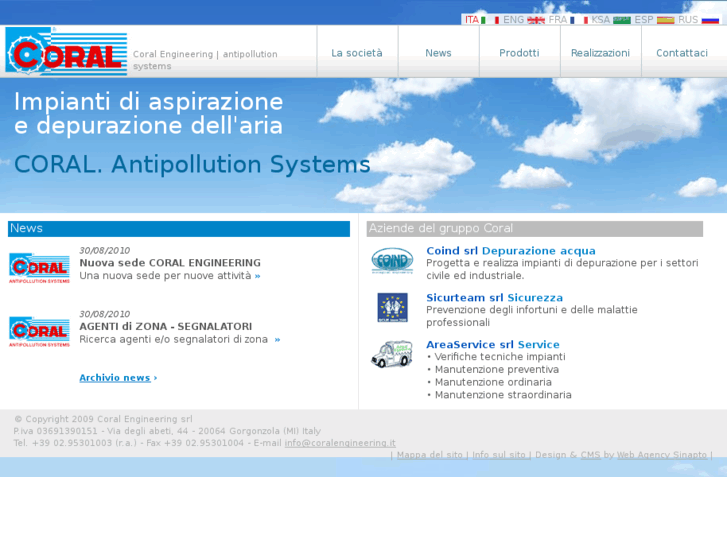
Task: Click the Sicurteam blue logo icon
Action: tap(392, 307)
